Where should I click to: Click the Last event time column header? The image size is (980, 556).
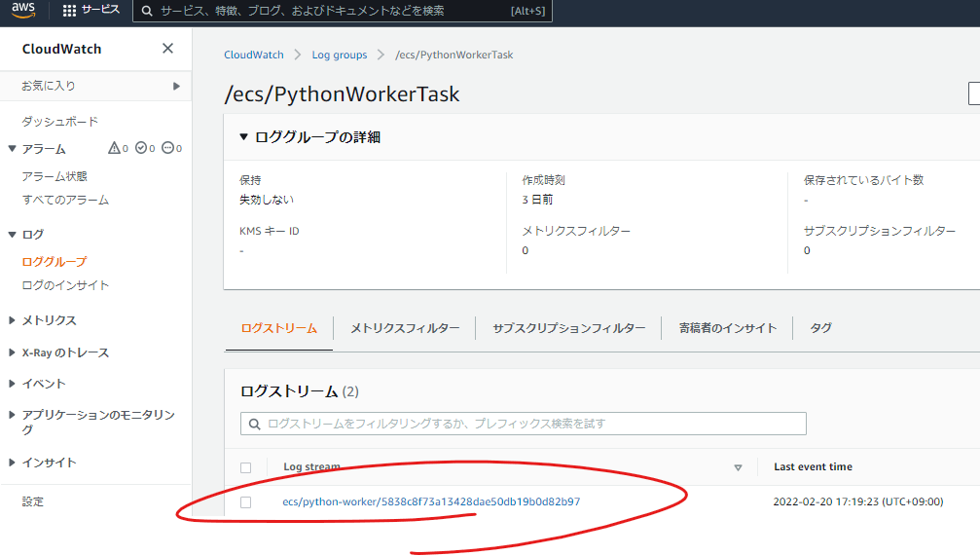pyautogui.click(x=814, y=466)
